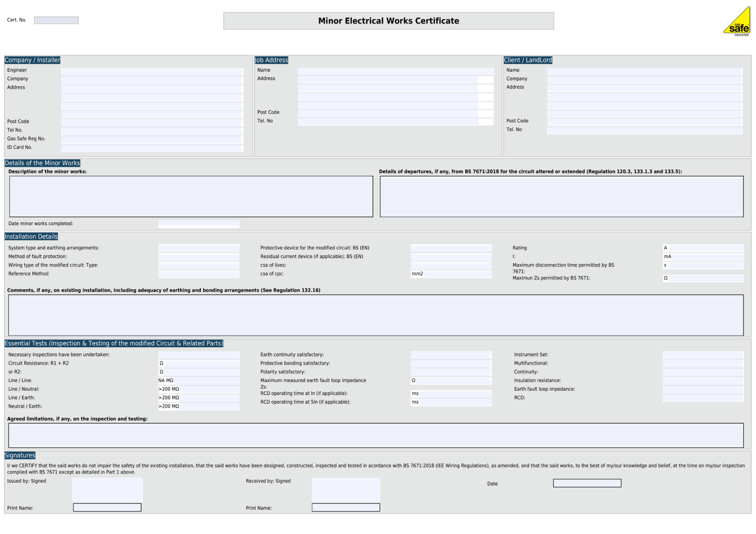This screenshot has width=756, height=534.
Task: Click the Client Tel. No field
Action: click(644, 130)
